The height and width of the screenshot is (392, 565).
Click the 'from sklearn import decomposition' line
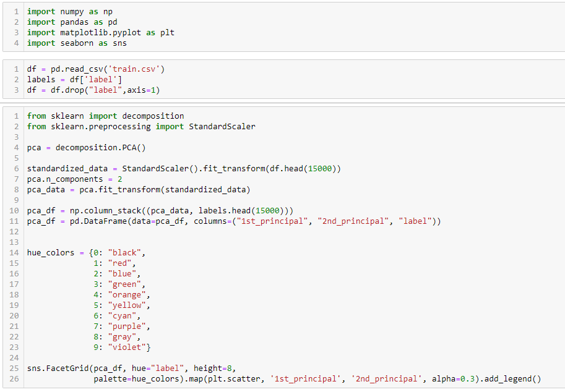pos(105,116)
